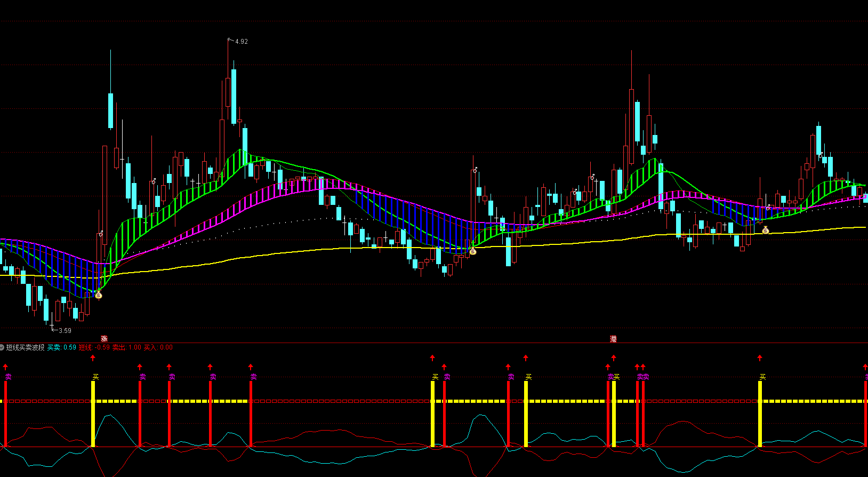Image resolution: width=868 pixels, height=477 pixels.
Task: Click the 买 label below the 港 marker
Action: [616, 377]
